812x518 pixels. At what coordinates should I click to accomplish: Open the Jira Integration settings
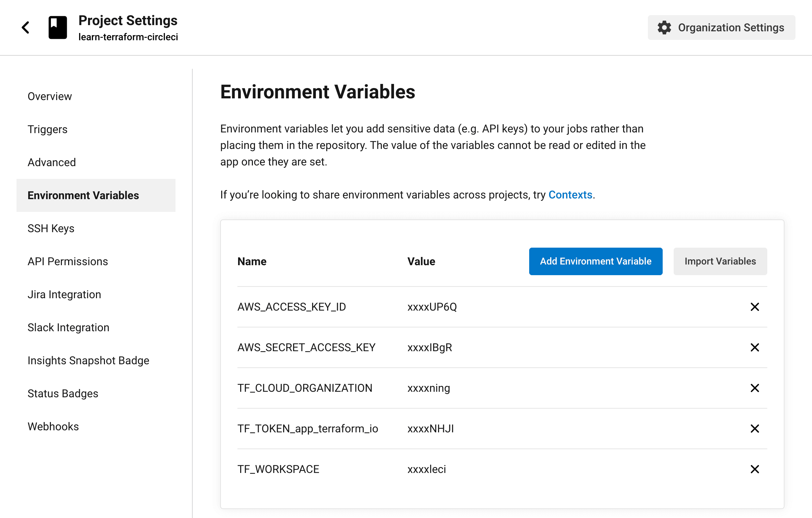[64, 294]
